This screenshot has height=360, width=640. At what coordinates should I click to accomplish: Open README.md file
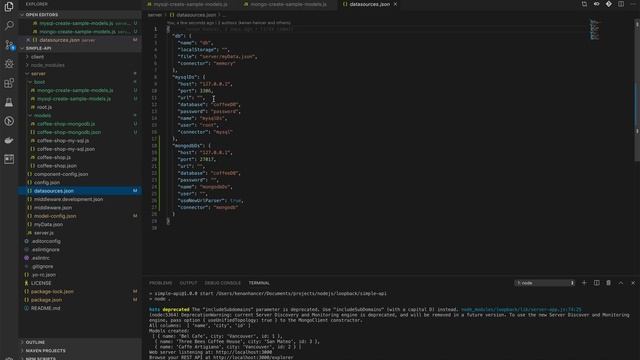point(45,308)
